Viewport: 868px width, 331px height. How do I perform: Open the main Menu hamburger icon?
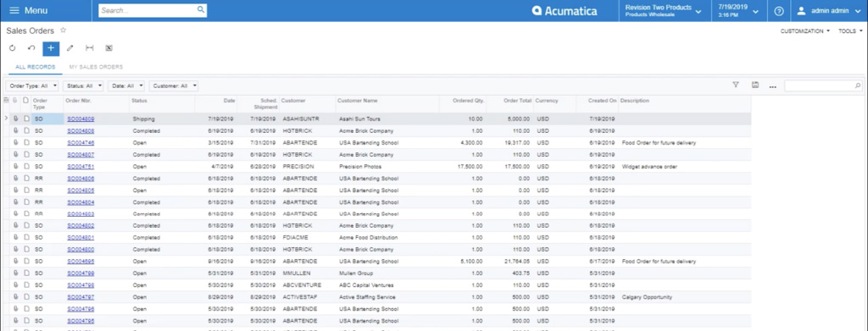click(14, 10)
